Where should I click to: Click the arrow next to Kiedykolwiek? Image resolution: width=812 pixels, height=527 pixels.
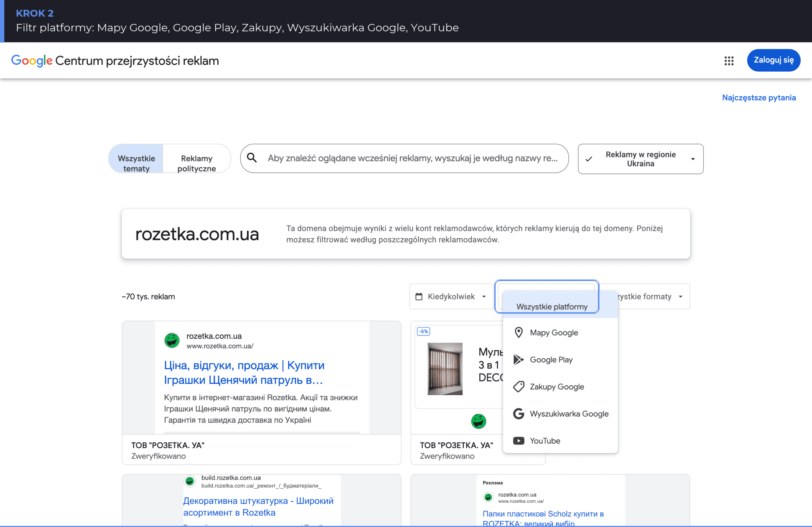coord(484,296)
